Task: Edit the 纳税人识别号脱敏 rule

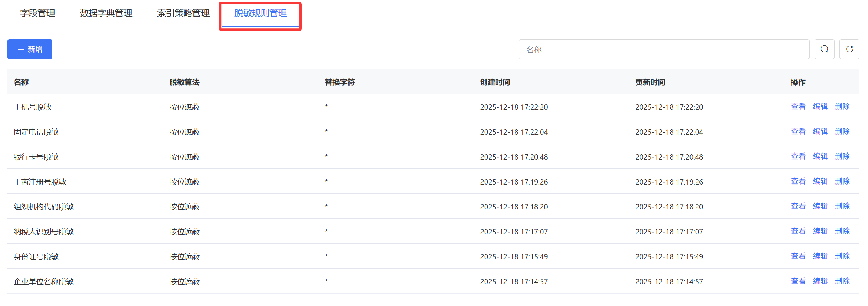Action: point(820,231)
